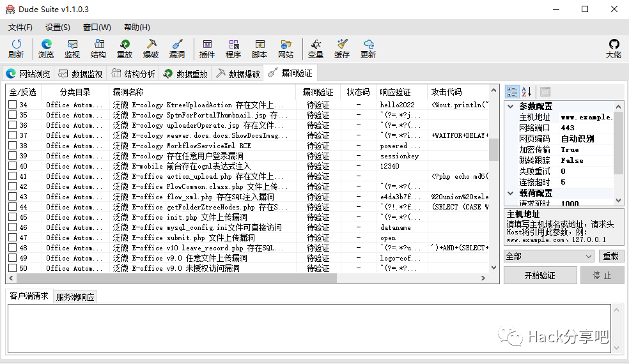Switch to the 数据爆破 tab
The image size is (629, 364).
click(x=238, y=74)
